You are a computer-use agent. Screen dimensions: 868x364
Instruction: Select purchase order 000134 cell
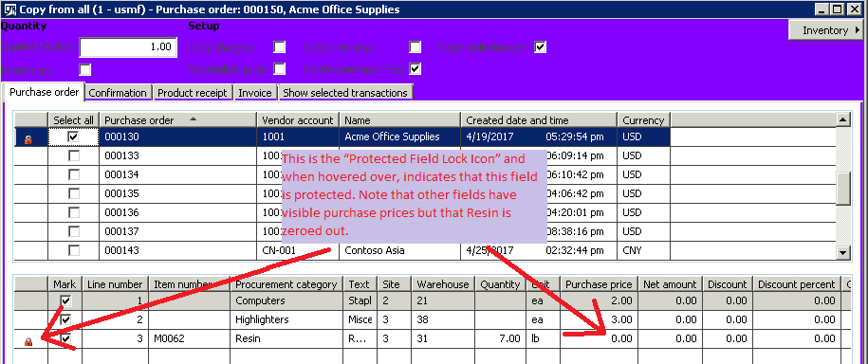(x=177, y=174)
